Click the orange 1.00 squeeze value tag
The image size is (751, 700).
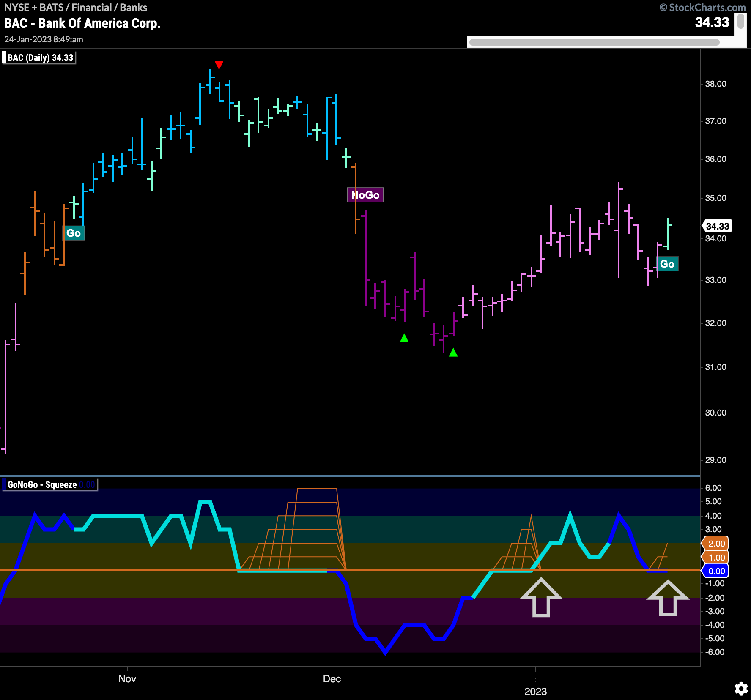point(716,558)
